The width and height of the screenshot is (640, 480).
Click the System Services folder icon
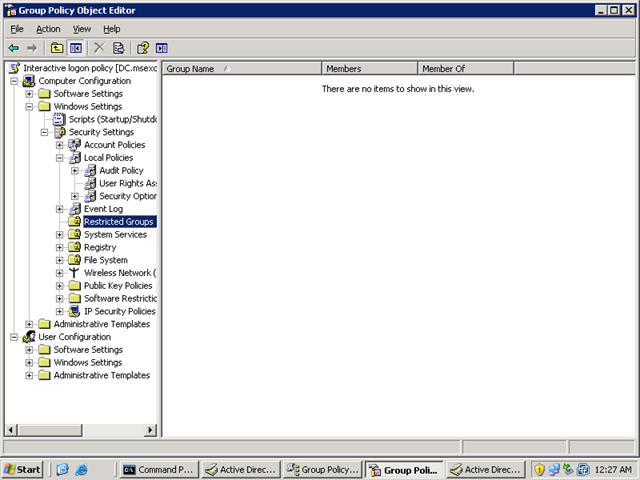(x=75, y=234)
